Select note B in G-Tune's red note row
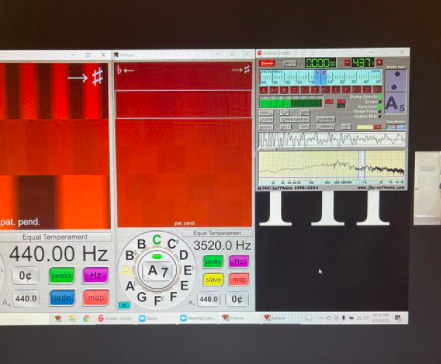The image size is (441, 364). [x=284, y=90]
